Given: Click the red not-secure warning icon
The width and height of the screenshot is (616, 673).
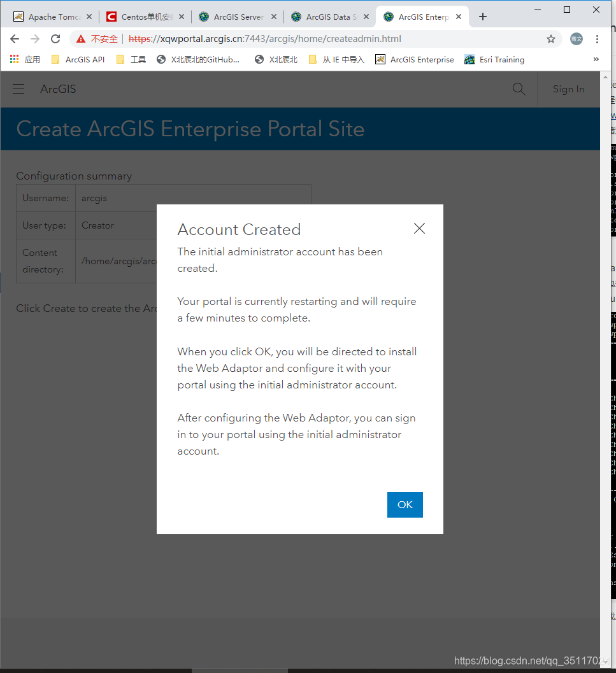Looking at the screenshot, I should [81, 39].
